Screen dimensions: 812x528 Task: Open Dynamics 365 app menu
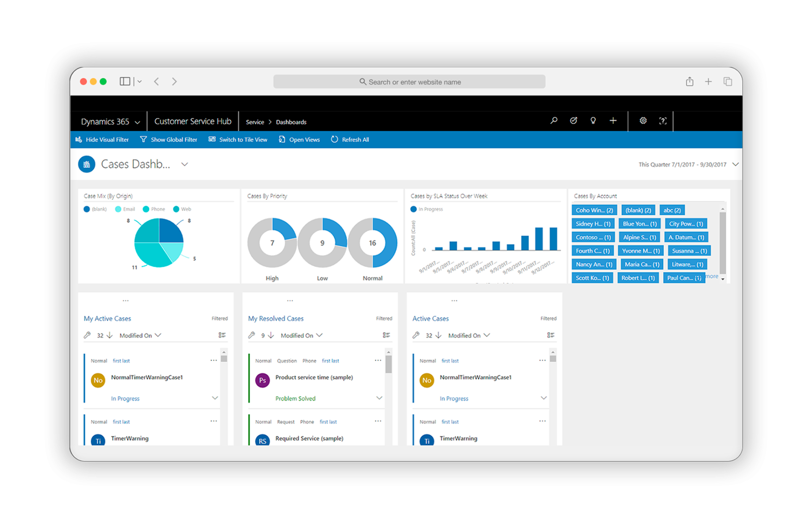coord(110,122)
